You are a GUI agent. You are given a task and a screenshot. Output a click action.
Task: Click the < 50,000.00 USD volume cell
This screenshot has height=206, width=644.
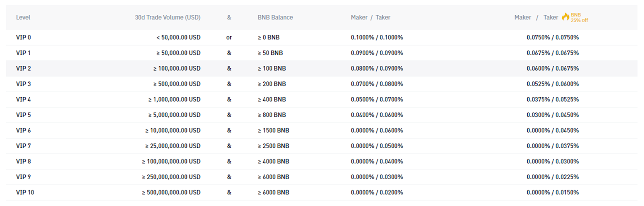click(x=178, y=37)
